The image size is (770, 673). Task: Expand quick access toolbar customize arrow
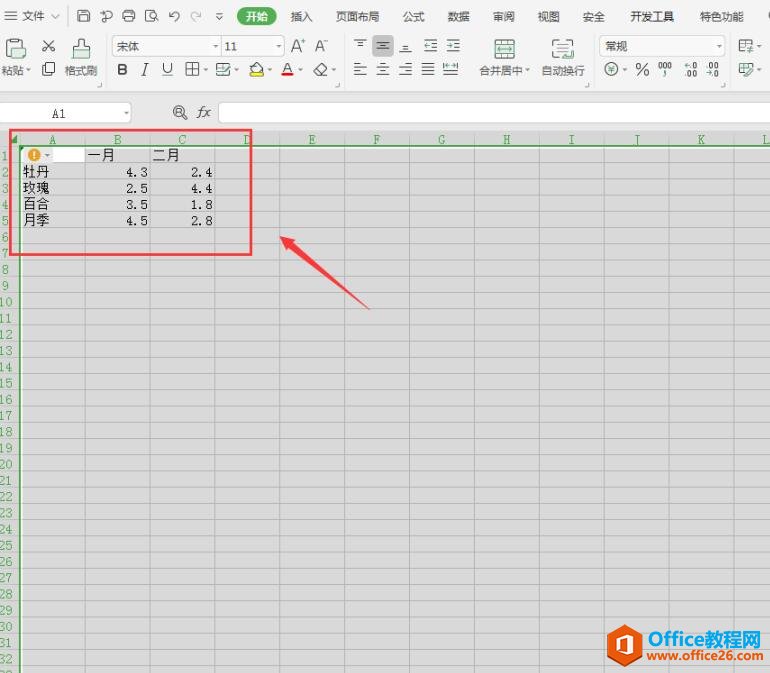tap(219, 17)
